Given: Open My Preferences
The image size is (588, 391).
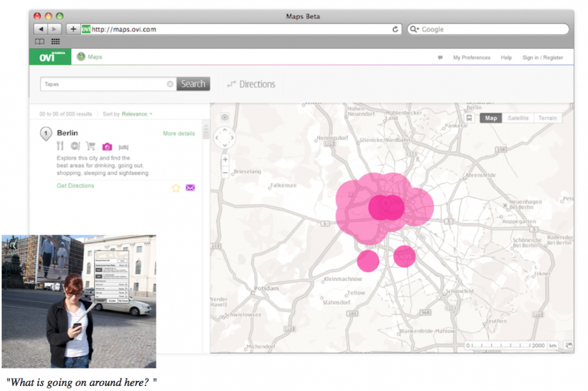Looking at the screenshot, I should pos(472,58).
